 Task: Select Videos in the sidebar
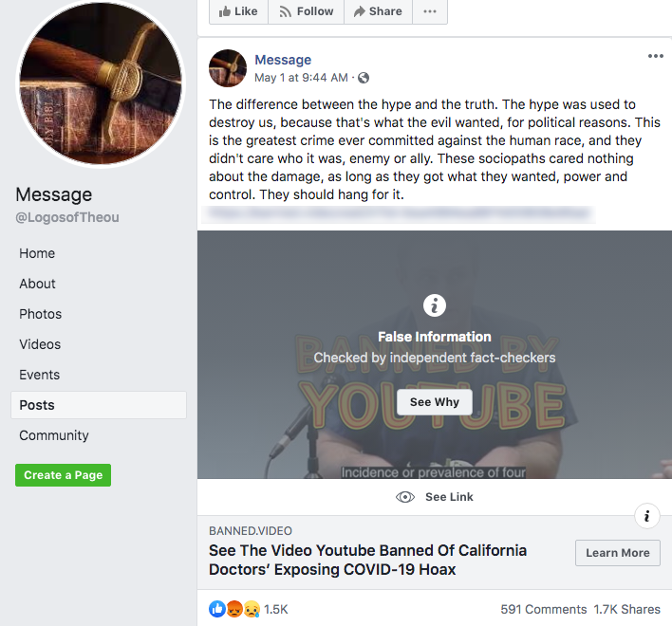coord(40,344)
